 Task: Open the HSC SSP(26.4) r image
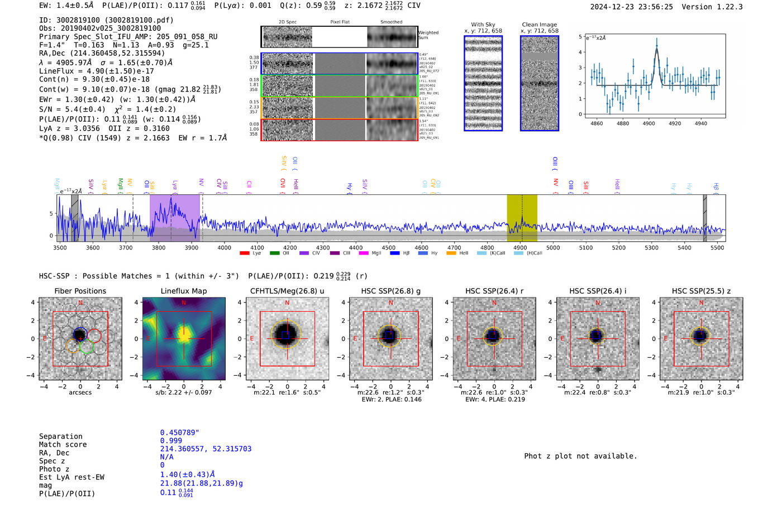coord(494,339)
